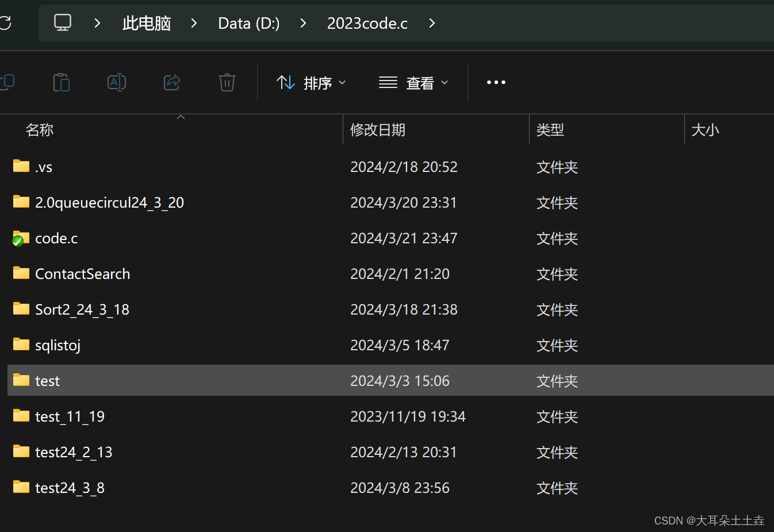Click the PC monitor icon in address bar
774x532 pixels.
63,23
